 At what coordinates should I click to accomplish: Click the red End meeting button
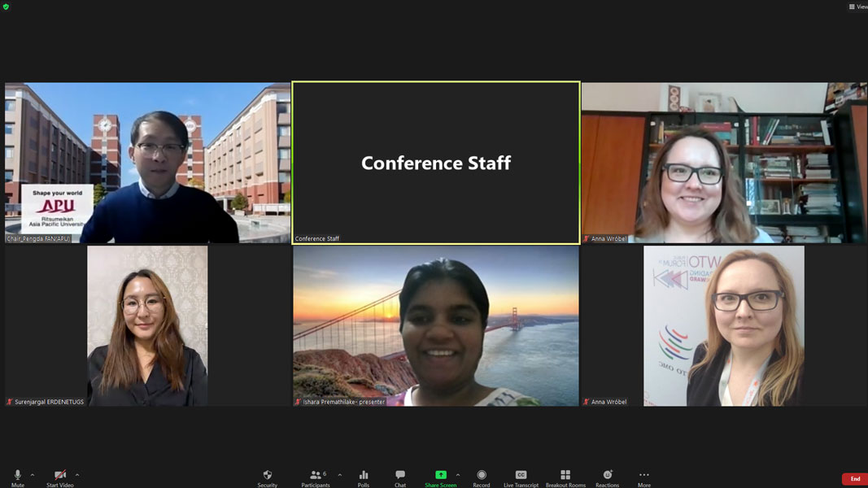[853, 479]
